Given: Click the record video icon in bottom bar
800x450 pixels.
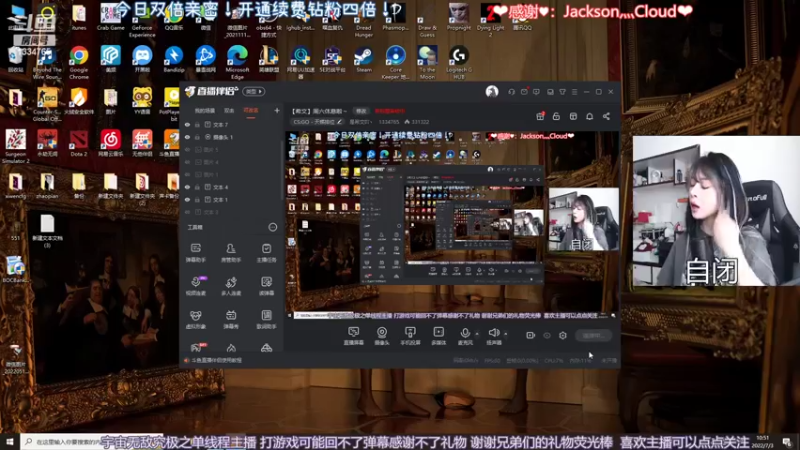Looking at the screenshot, I should tap(530, 335).
